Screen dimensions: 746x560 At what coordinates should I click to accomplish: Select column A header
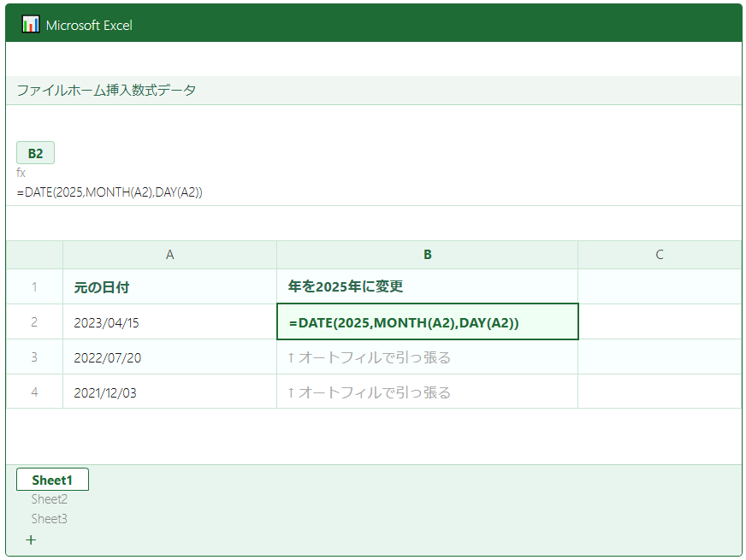[169, 255]
